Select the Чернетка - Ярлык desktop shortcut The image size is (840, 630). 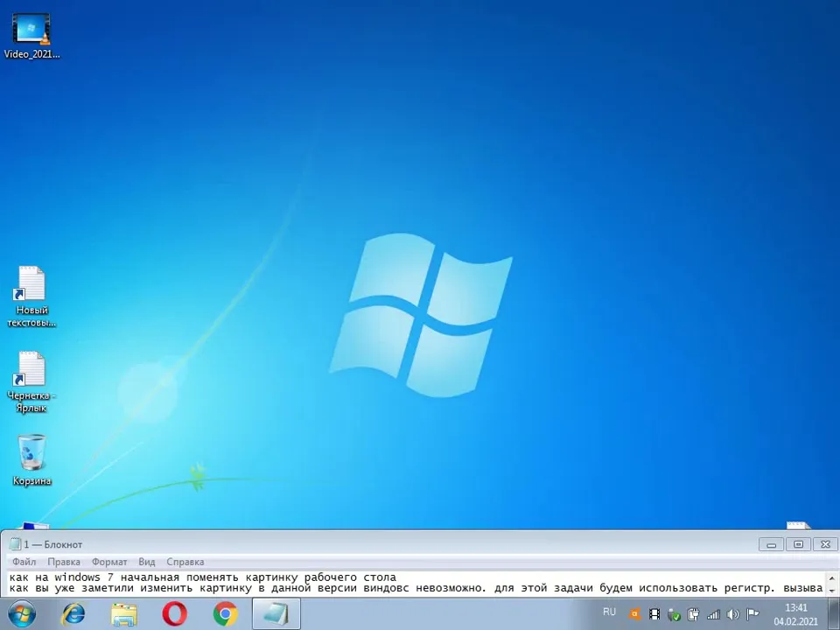[31, 381]
